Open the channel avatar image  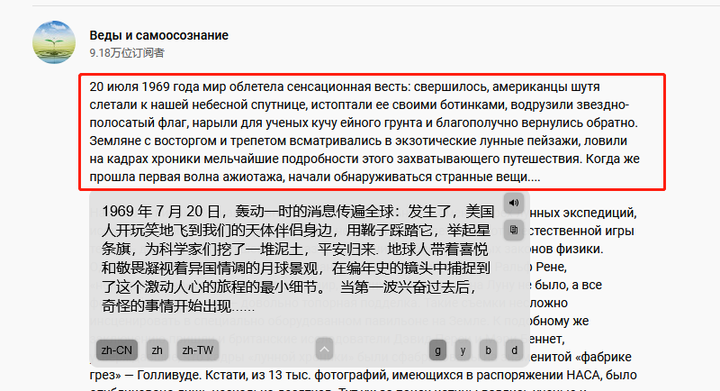[x=54, y=42]
